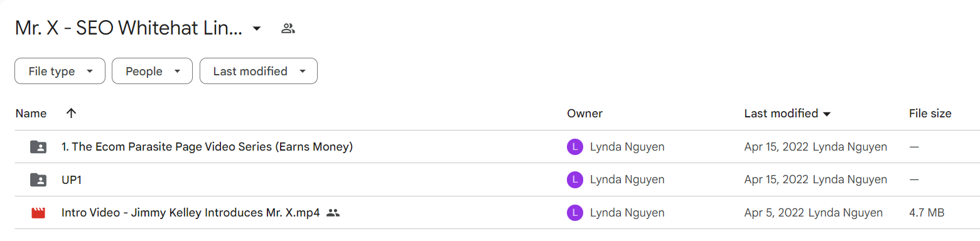Open the File type filter dropdown

[x=60, y=71]
